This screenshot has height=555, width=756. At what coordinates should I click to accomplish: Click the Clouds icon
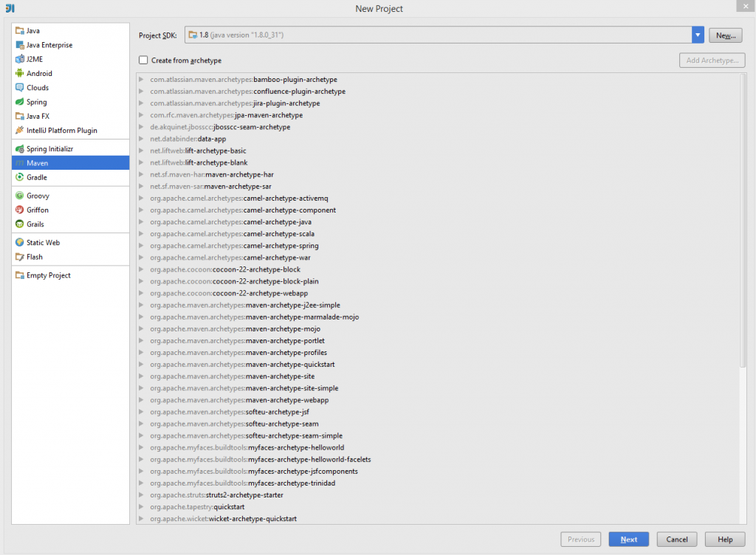point(20,88)
